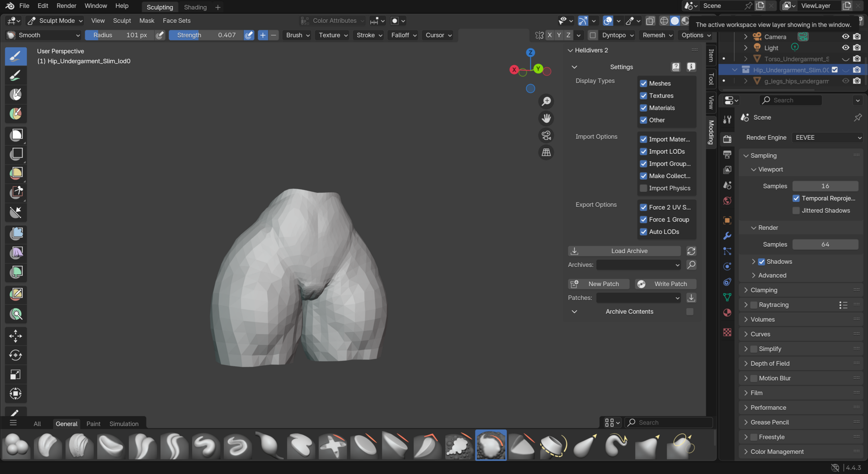
Task: Select the Scale transform tool
Action: pos(16,374)
